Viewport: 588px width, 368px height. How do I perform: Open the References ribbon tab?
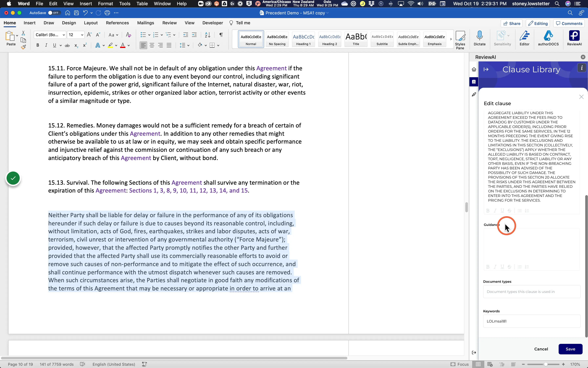tap(117, 23)
